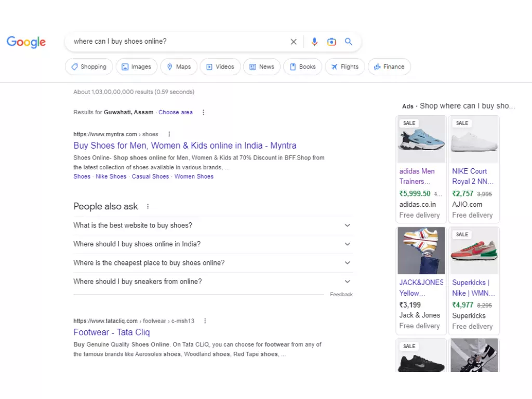Open the Nike Shoes sitelink
This screenshot has height=399, width=532.
111,177
